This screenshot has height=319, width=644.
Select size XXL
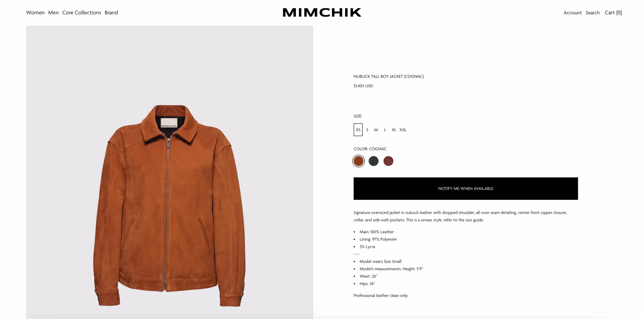point(403,130)
